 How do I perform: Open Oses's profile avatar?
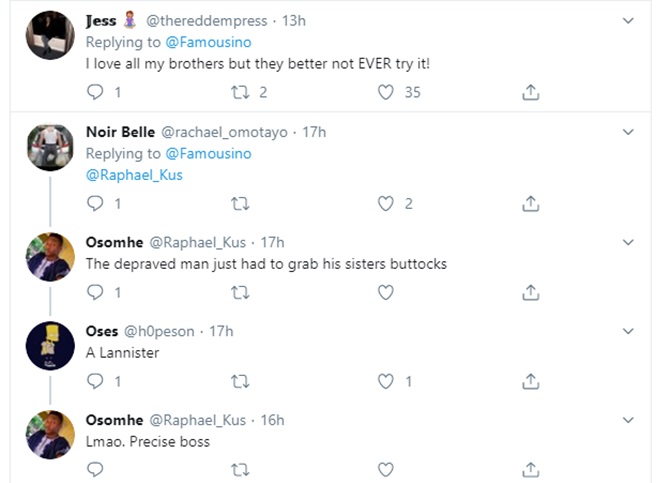click(x=50, y=346)
